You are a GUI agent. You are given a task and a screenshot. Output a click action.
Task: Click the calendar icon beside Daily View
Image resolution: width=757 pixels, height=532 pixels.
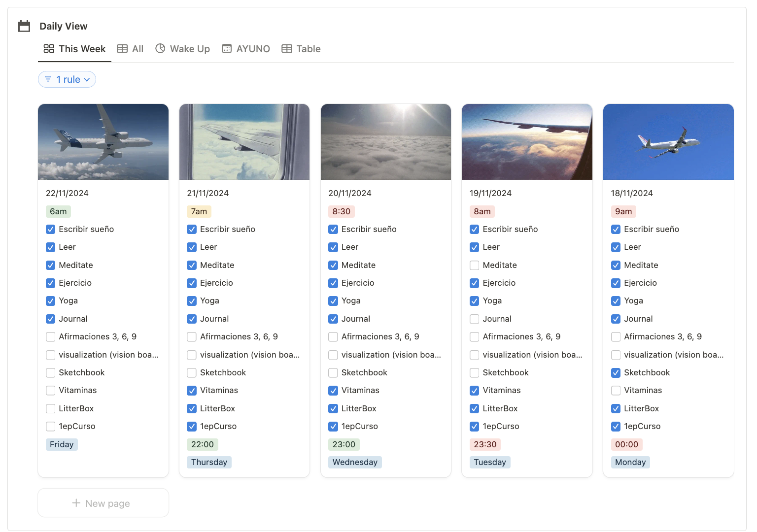click(24, 26)
